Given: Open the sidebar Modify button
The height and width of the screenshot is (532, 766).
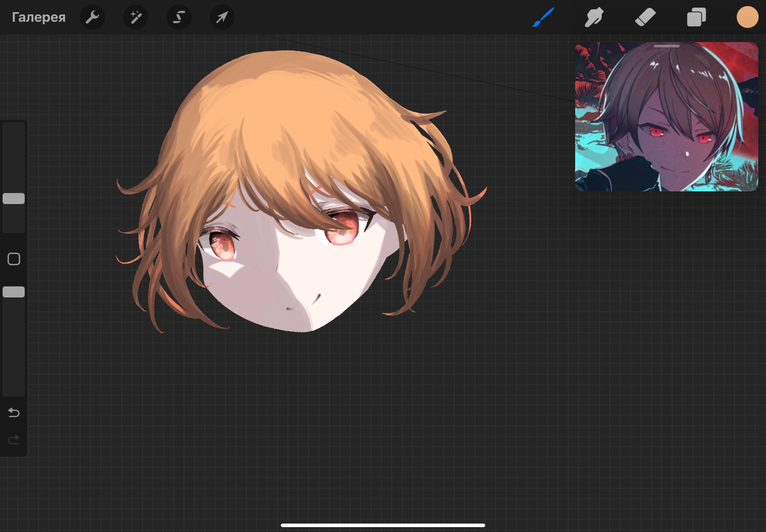Looking at the screenshot, I should tap(13, 259).
